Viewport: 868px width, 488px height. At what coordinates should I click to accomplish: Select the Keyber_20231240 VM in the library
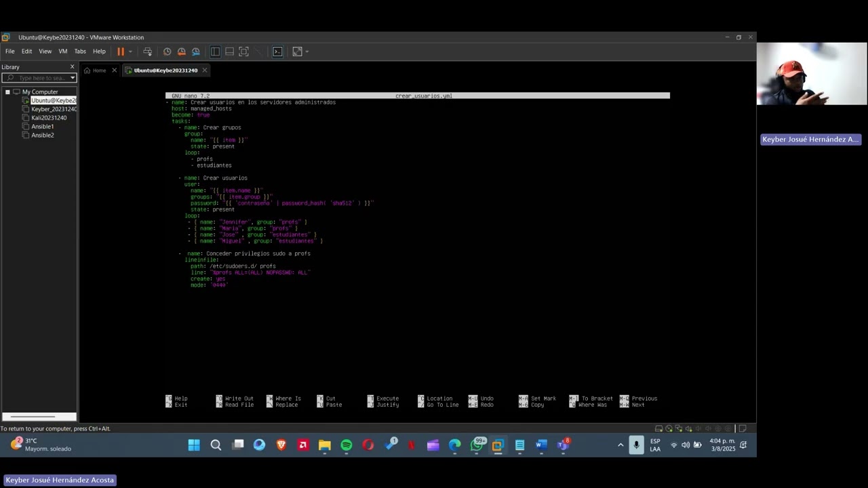(54, 109)
